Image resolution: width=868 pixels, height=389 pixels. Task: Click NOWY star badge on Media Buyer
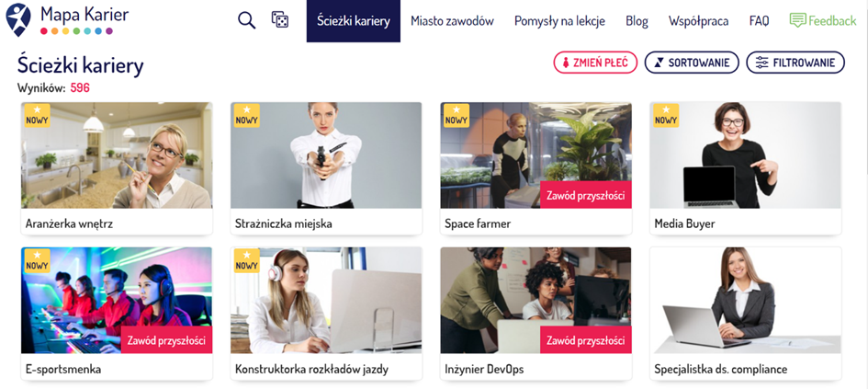pos(666,115)
